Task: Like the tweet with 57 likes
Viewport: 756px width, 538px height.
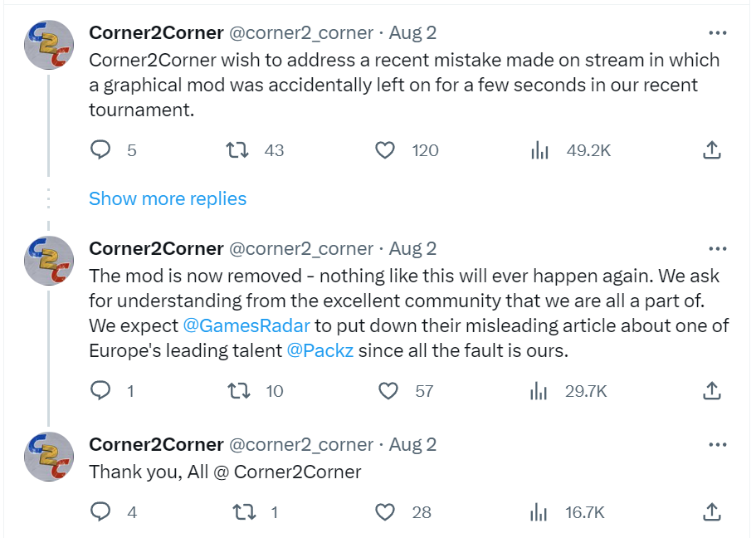Action: pyautogui.click(x=386, y=390)
